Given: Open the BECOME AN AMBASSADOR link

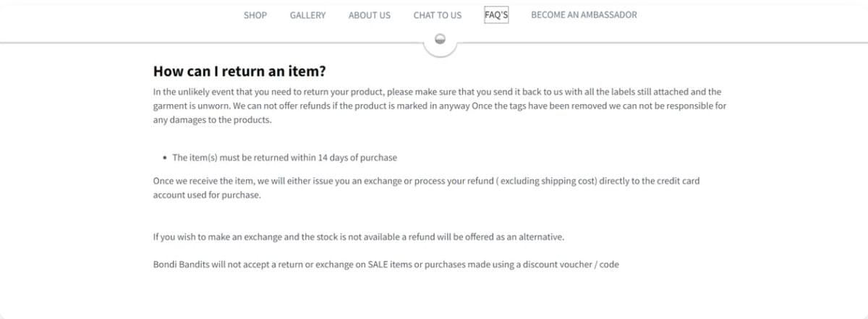Looking at the screenshot, I should click(584, 15).
